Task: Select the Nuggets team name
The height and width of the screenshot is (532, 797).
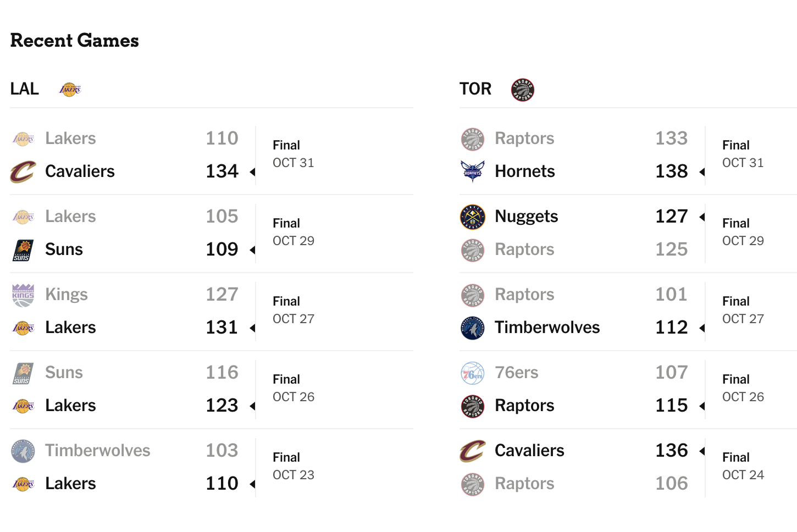Action: (526, 217)
